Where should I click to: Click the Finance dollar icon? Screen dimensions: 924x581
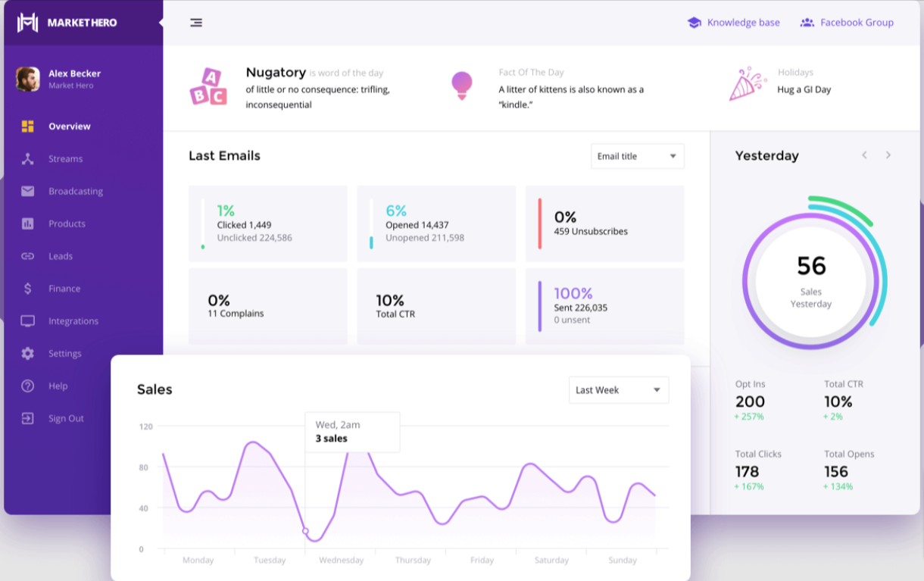tap(28, 289)
